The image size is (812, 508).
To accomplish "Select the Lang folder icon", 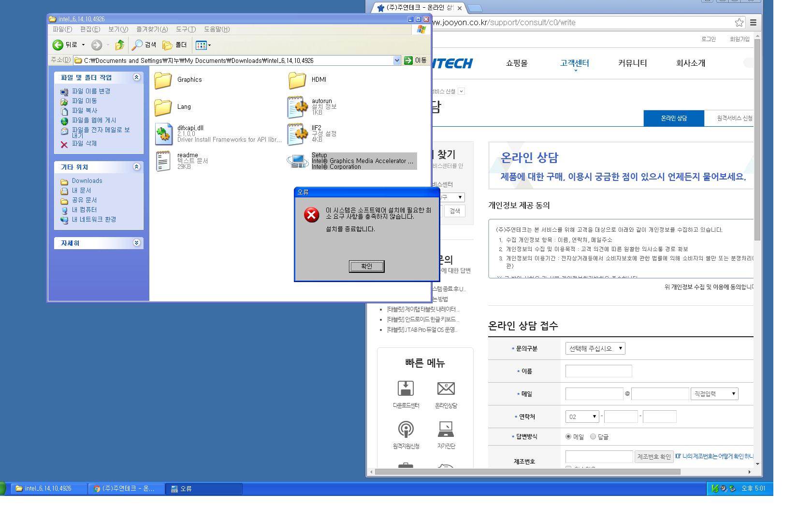I will point(163,107).
